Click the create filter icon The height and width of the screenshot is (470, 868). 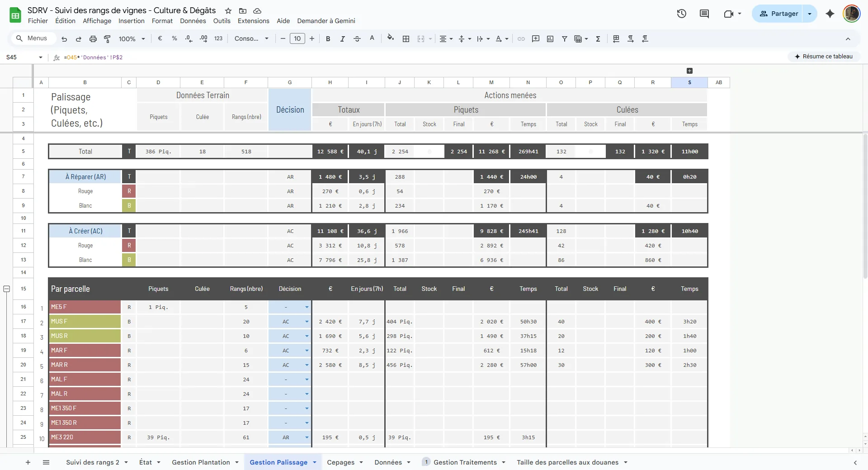pyautogui.click(x=564, y=39)
